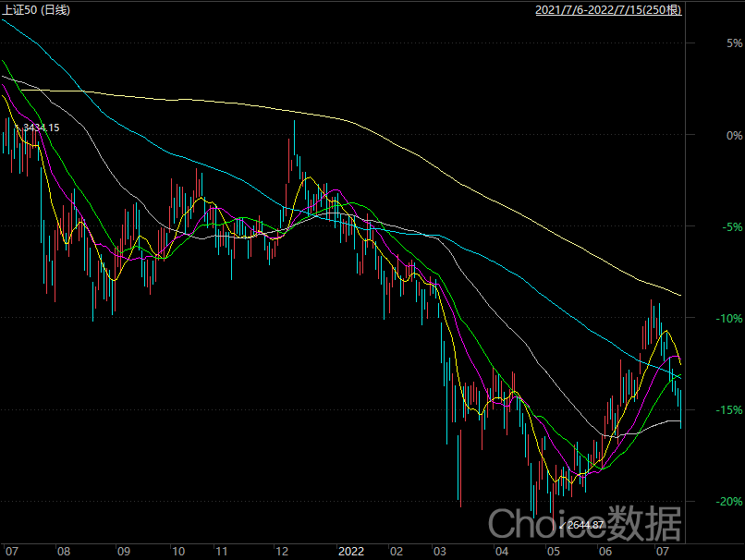Image resolution: width=745 pixels, height=560 pixels.
Task: Click the 上证50 (日线) chart title
Action: pos(36,9)
